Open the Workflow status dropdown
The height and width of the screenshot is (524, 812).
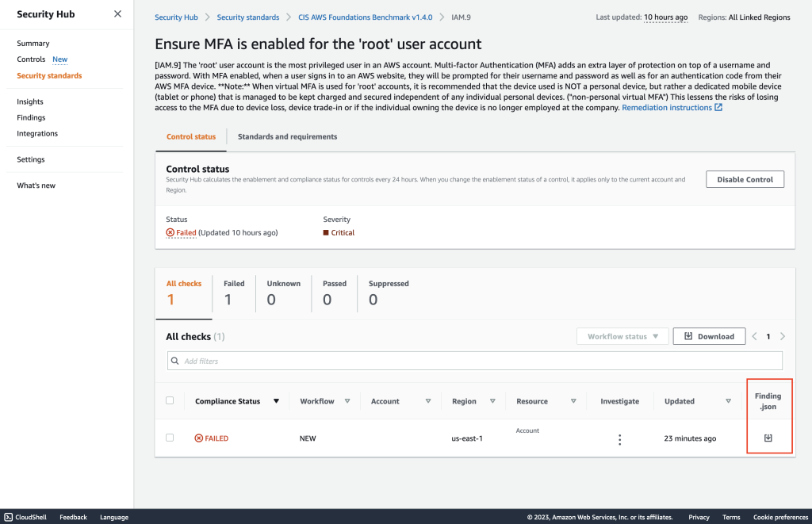pos(622,337)
